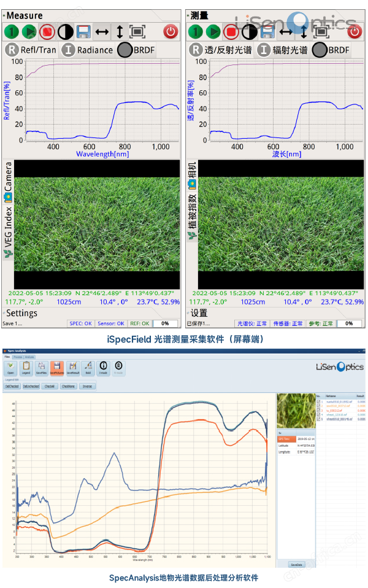Viewport: 368px width, 588px height.
Task: Click the 光谱仪: 正常 status indicator
Action: [x=252, y=323]
